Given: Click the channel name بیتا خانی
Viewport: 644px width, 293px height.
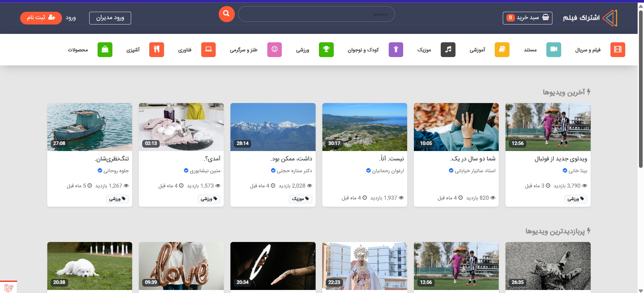Looking at the screenshot, I should pos(578,170).
